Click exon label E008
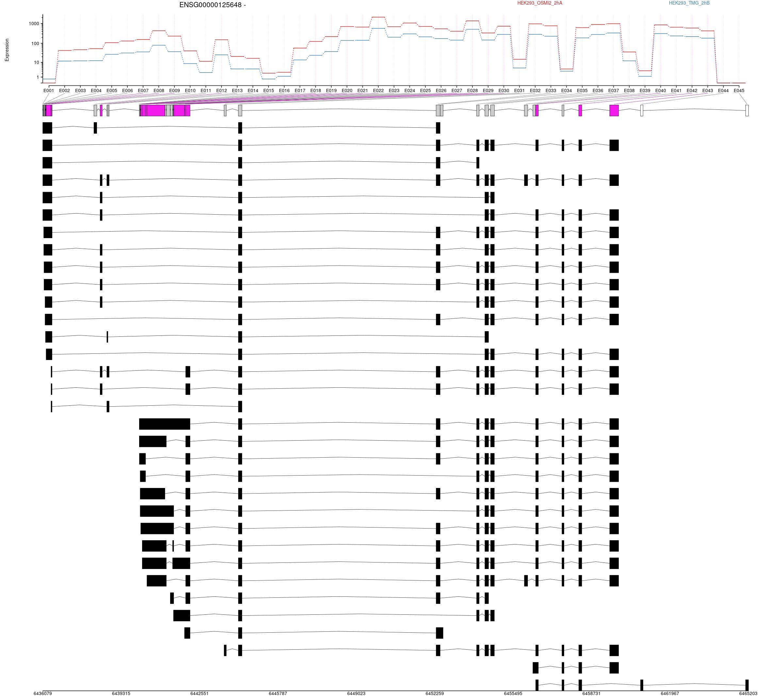The image size is (784, 699). pyautogui.click(x=159, y=90)
